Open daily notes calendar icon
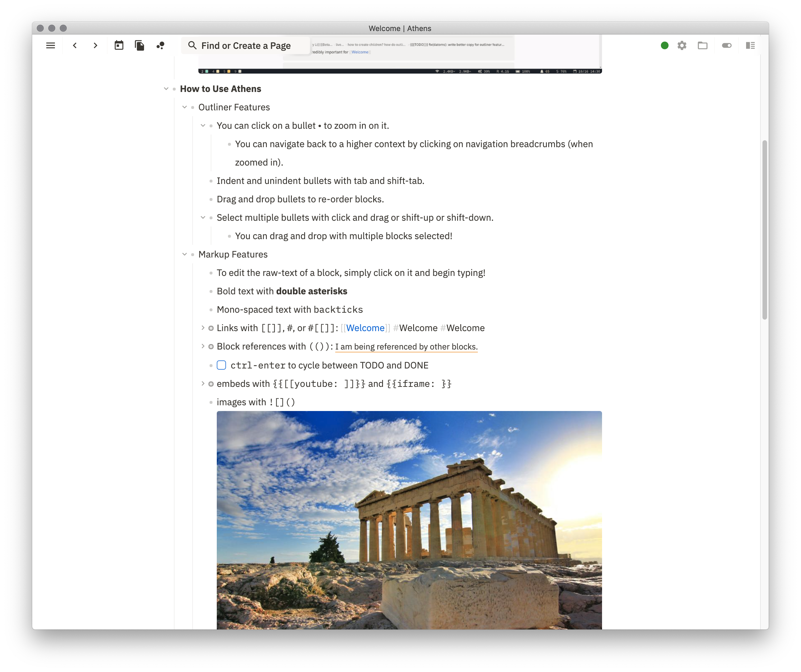801x672 pixels. pyautogui.click(x=119, y=45)
